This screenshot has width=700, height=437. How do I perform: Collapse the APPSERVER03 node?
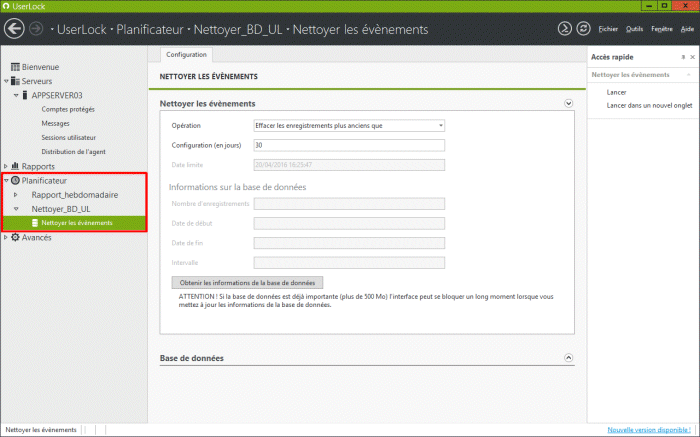pos(16,95)
